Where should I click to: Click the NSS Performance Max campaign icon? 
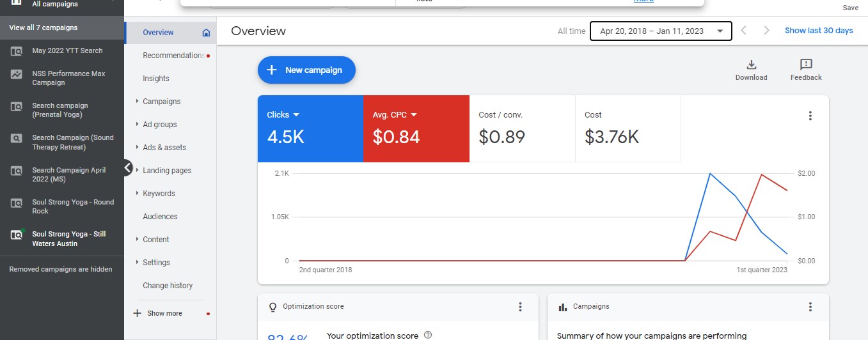point(17,74)
